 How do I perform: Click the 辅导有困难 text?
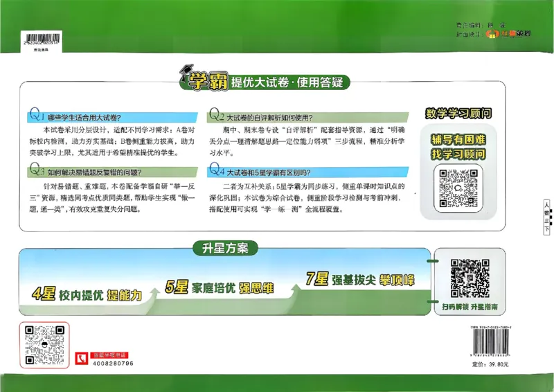(458, 140)
